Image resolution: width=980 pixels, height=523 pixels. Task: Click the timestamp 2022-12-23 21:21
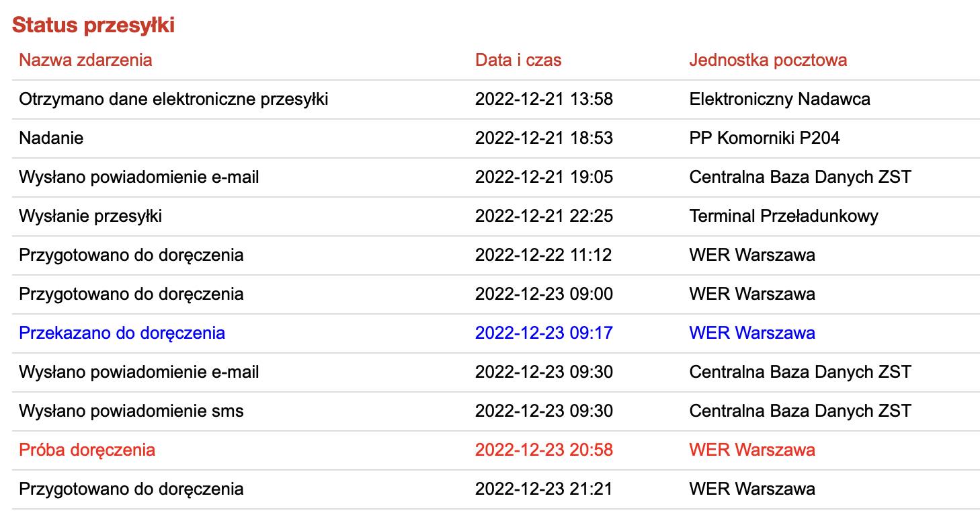(x=544, y=489)
